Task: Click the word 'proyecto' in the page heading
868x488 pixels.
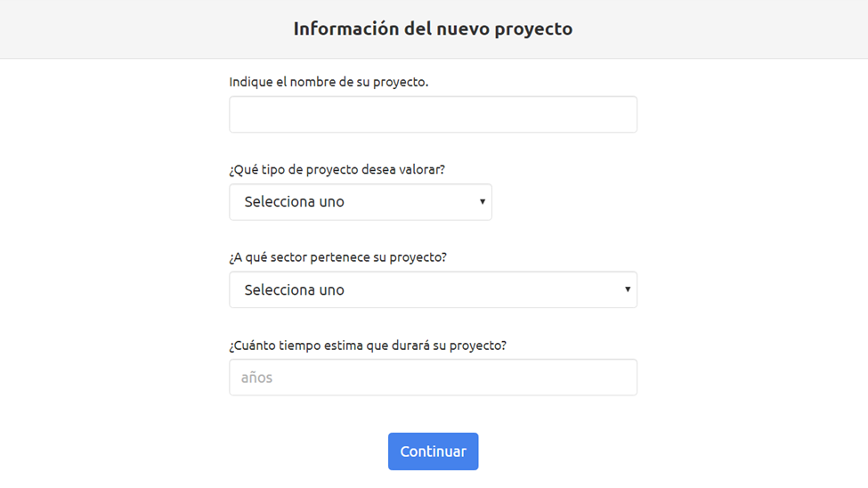Action: 533,30
